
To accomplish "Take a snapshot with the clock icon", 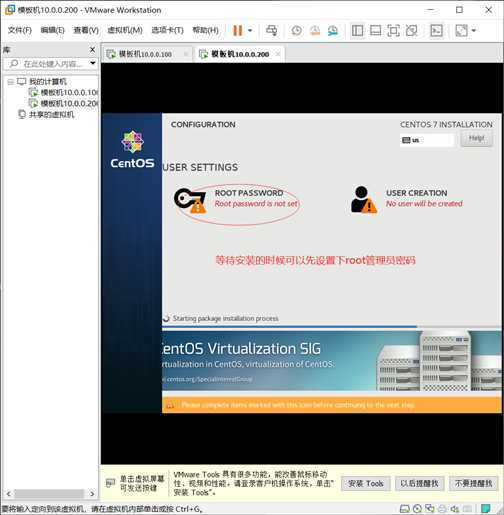I will tap(296, 30).
